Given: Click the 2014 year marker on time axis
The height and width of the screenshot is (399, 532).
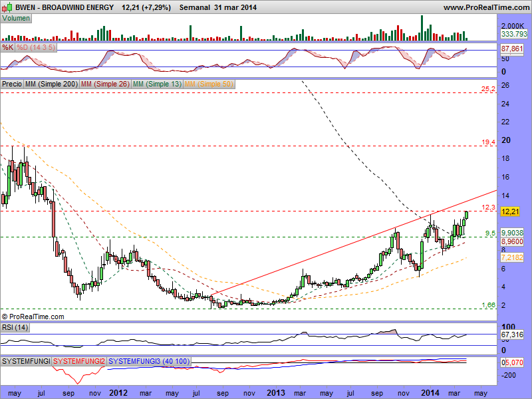Looking at the screenshot, I should [x=430, y=393].
